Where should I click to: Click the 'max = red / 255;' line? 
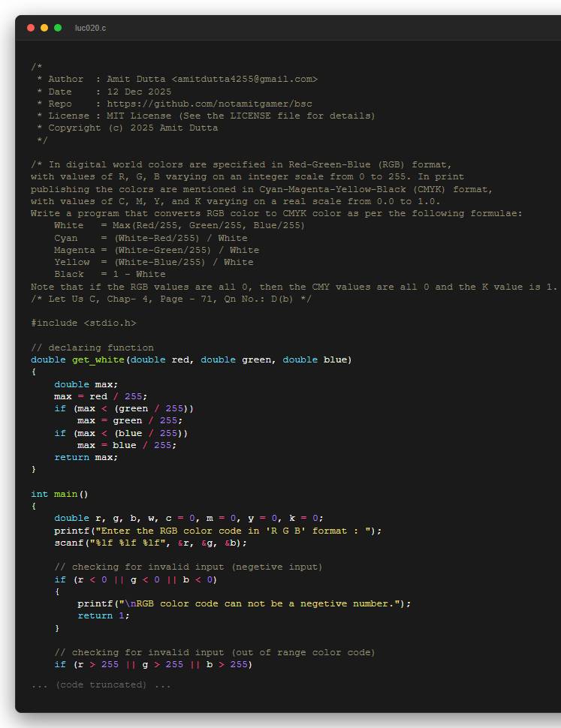tap(101, 396)
